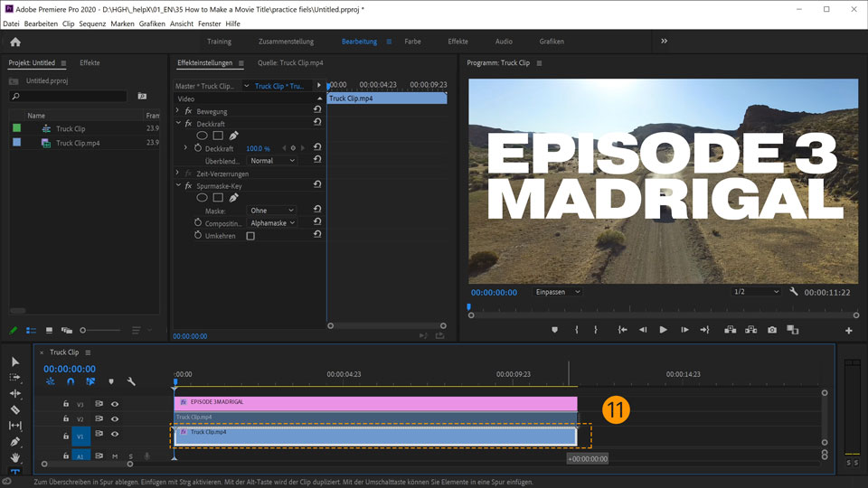This screenshot has width=868, height=488.
Task: Click the Export Frame camera icon
Action: (x=772, y=330)
